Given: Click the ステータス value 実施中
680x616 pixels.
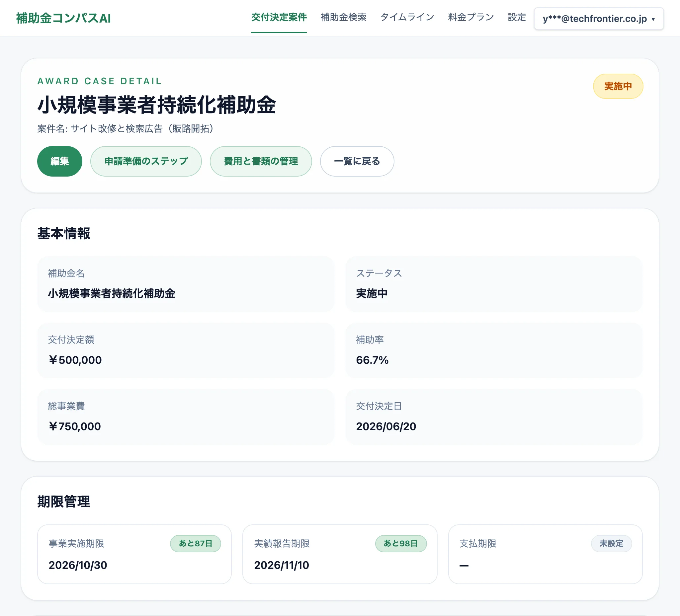Looking at the screenshot, I should point(372,293).
